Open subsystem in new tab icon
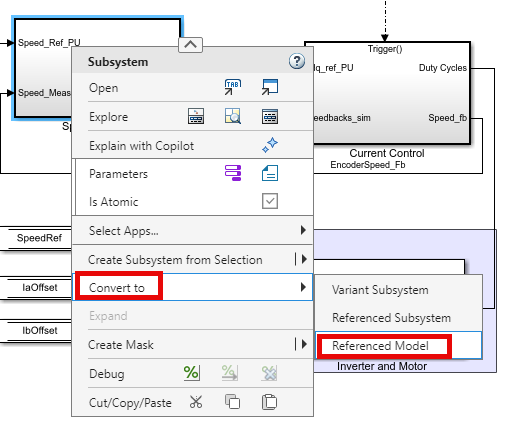This screenshot has width=506, height=431. [233, 87]
